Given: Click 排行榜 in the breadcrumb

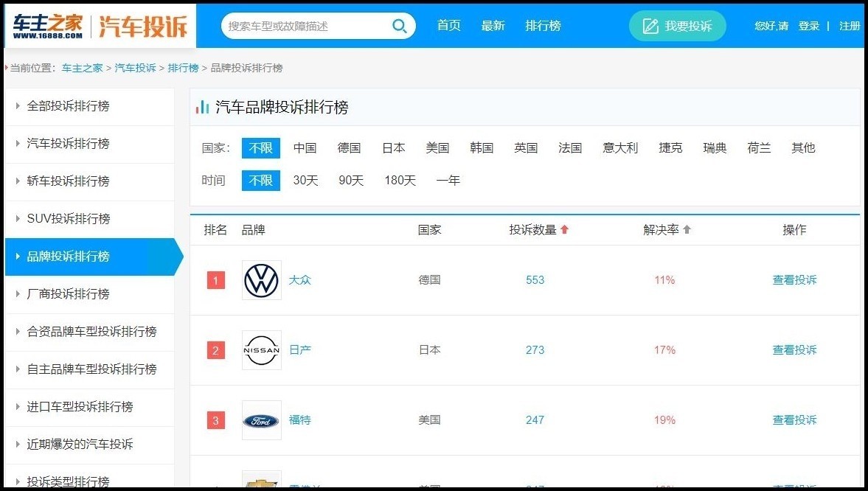Looking at the screenshot, I should (x=183, y=68).
